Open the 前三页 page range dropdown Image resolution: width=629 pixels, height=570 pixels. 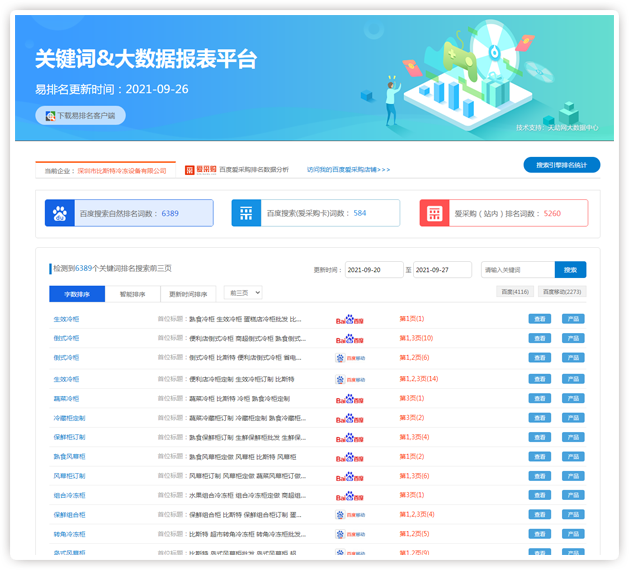pos(244,293)
